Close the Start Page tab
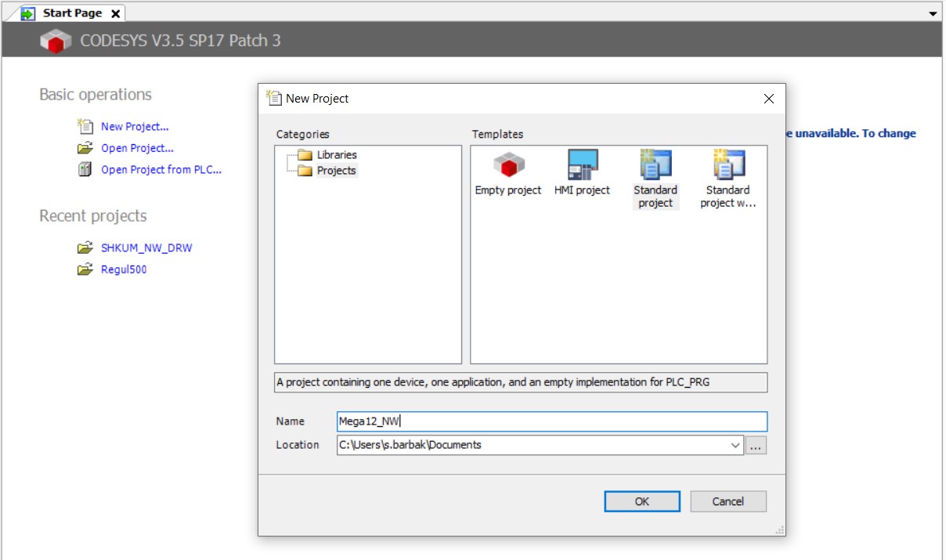 tap(115, 14)
